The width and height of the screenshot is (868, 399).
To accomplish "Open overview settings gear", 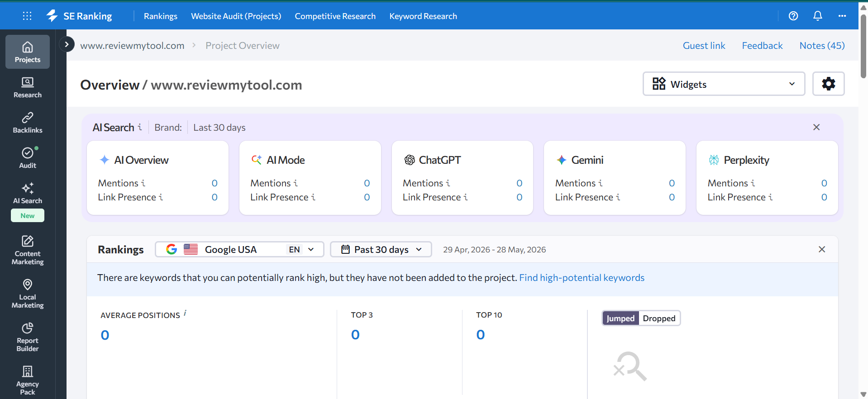I will [829, 84].
